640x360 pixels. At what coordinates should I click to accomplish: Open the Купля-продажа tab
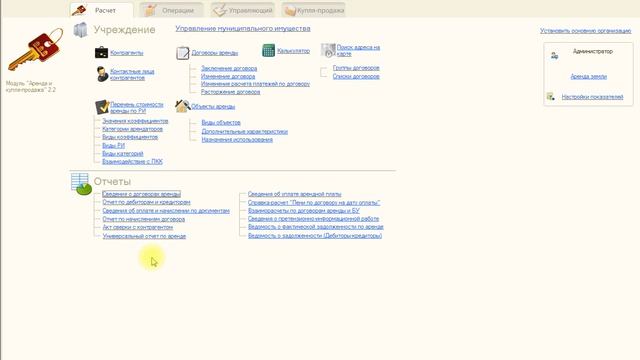coord(313,10)
